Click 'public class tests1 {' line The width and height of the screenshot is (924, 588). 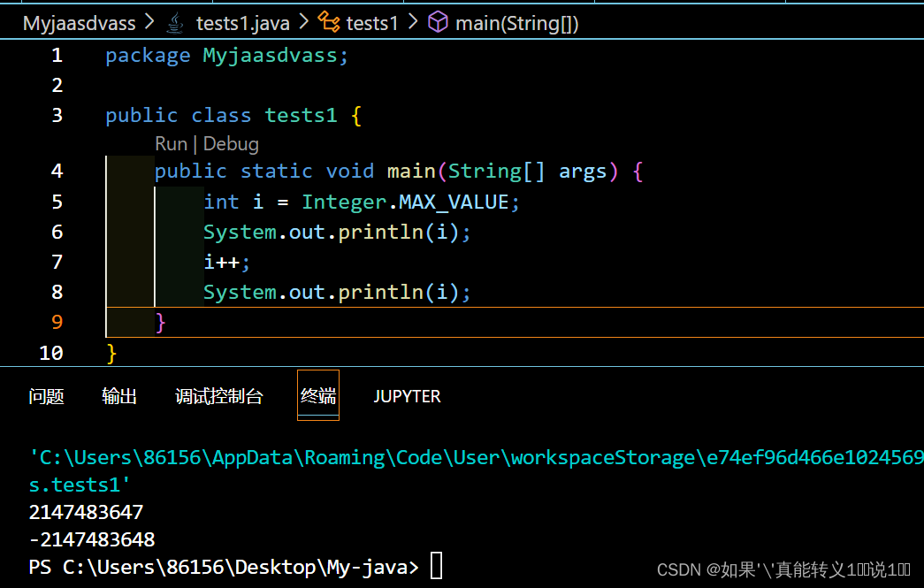[233, 115]
